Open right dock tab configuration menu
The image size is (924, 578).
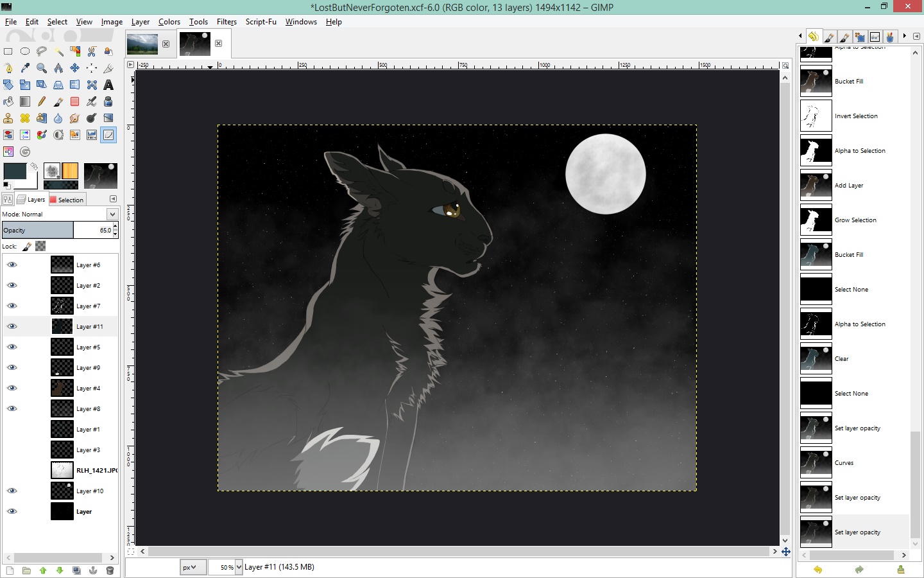pyautogui.click(x=916, y=36)
